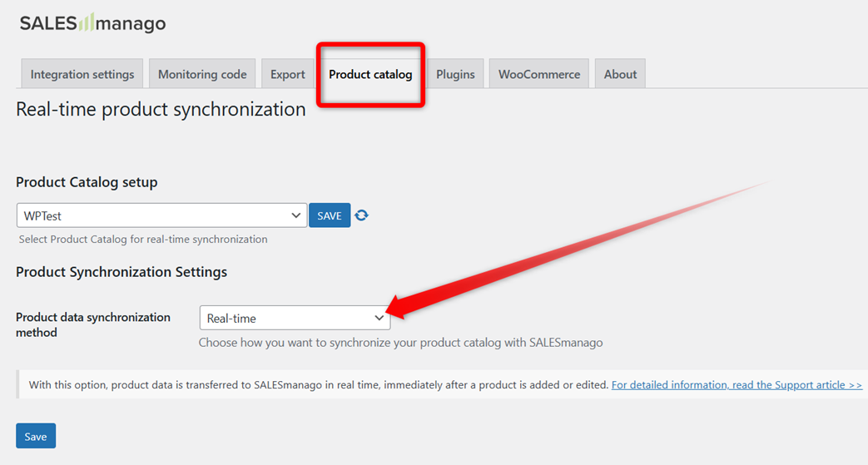Click the Real-time product synchronization heading

pyautogui.click(x=161, y=109)
